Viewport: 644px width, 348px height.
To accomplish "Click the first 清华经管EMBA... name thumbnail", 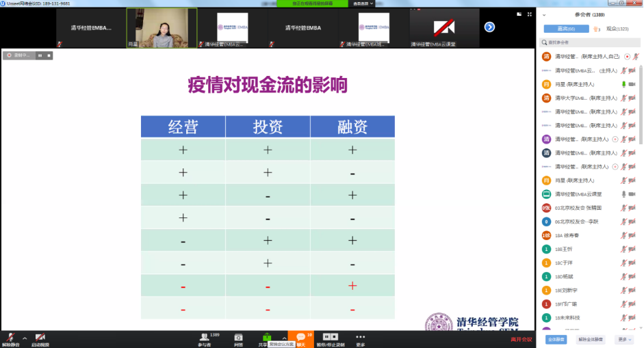I will (91, 28).
